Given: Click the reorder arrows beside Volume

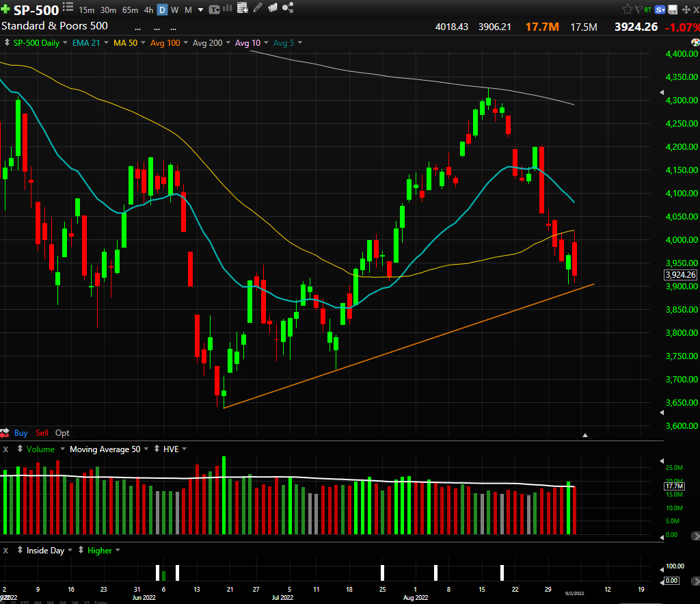Looking at the screenshot, I should point(20,449).
